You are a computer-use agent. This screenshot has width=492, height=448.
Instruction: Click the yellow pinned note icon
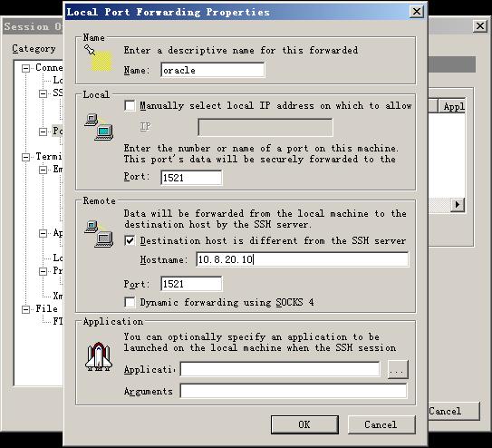click(x=98, y=58)
